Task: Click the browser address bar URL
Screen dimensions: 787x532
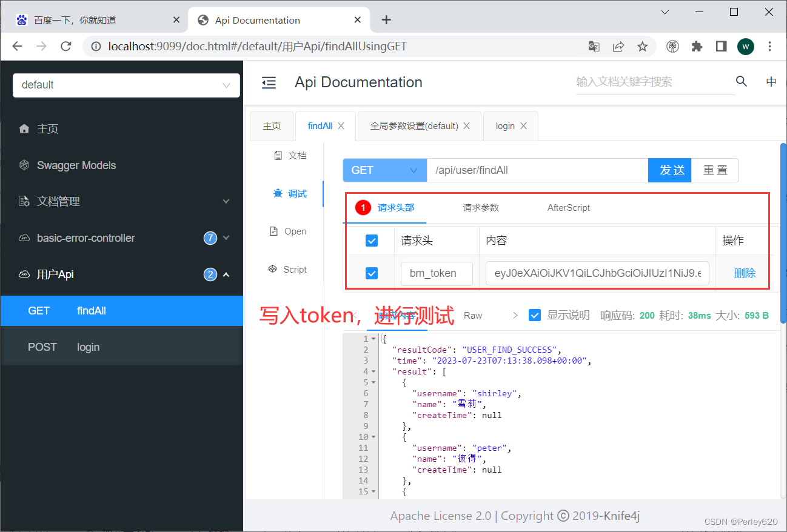Action: click(x=258, y=47)
